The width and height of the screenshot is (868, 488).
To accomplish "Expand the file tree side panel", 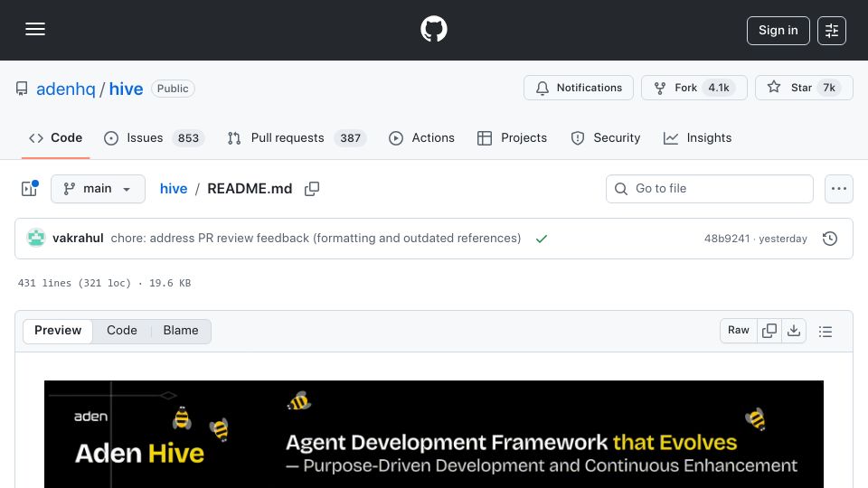I will point(29,189).
